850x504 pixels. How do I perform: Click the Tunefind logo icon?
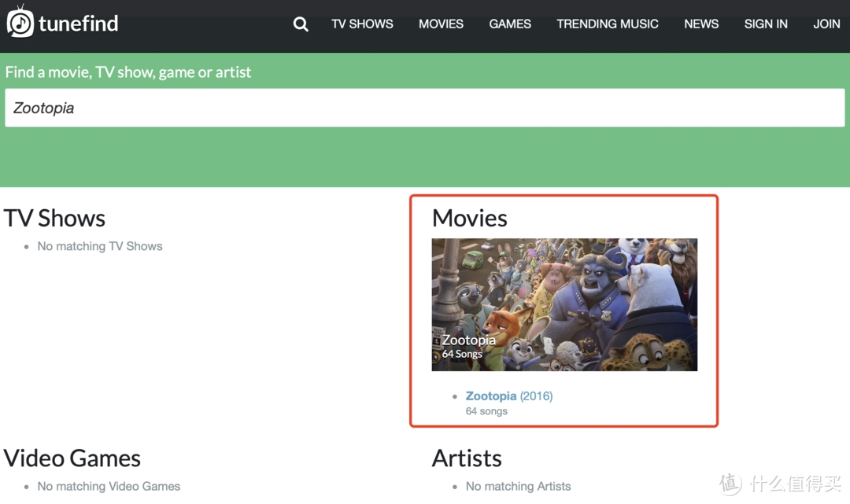point(20,22)
